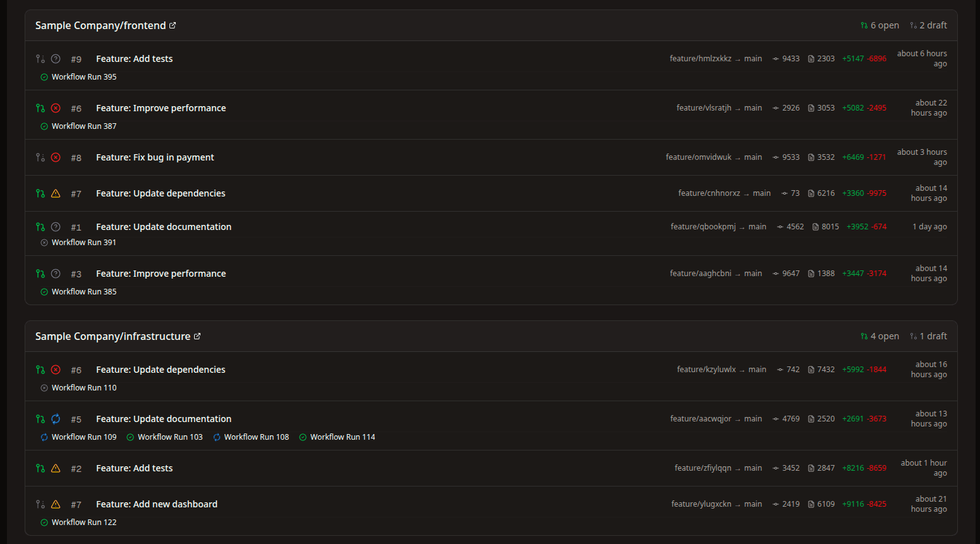The image size is (980, 544).
Task: Click the failed status icon on PR #8
Action: (56, 157)
